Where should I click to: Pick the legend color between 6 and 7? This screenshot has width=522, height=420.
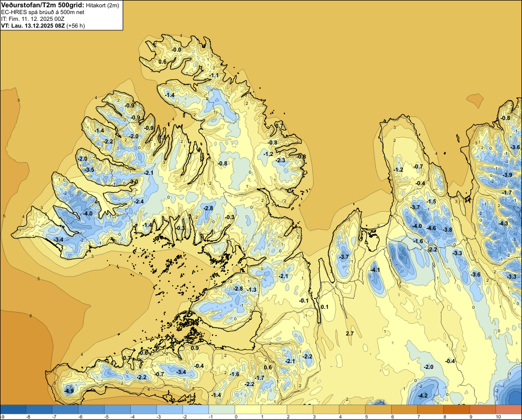pyautogui.click(x=405, y=409)
